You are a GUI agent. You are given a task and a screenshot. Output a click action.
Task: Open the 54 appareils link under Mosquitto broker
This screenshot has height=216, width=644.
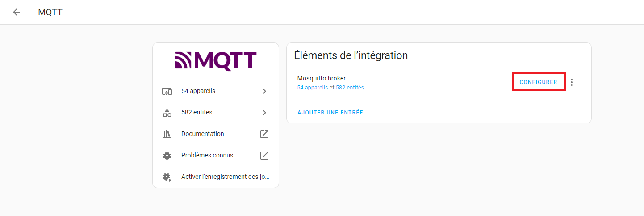(x=313, y=88)
